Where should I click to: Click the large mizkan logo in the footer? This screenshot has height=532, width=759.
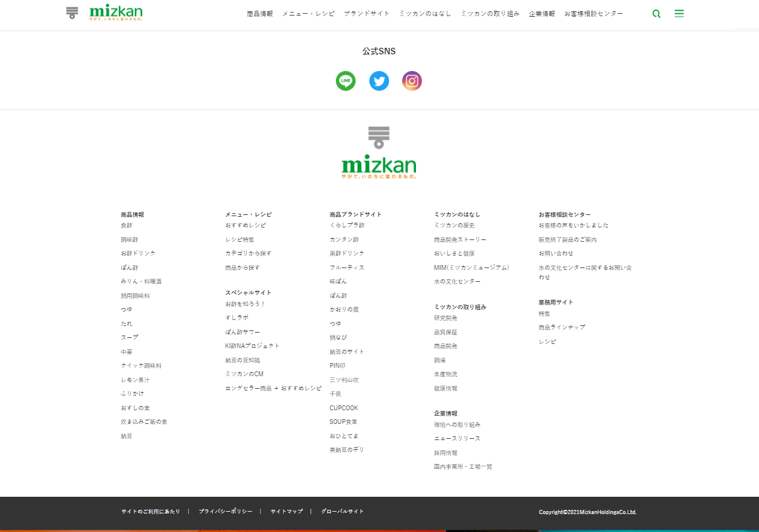[379, 153]
